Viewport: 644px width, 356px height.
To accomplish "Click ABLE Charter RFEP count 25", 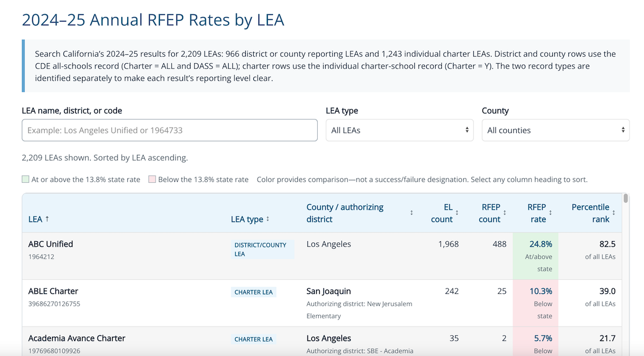I will pos(502,291).
